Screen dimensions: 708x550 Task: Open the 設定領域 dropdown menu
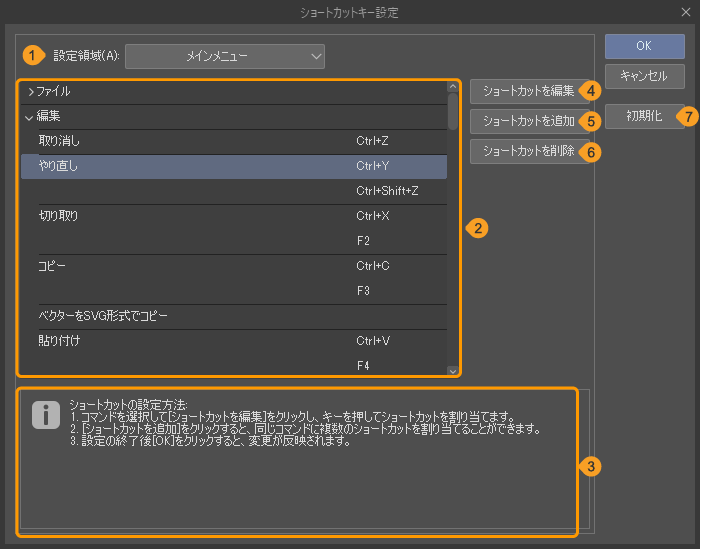click(225, 56)
